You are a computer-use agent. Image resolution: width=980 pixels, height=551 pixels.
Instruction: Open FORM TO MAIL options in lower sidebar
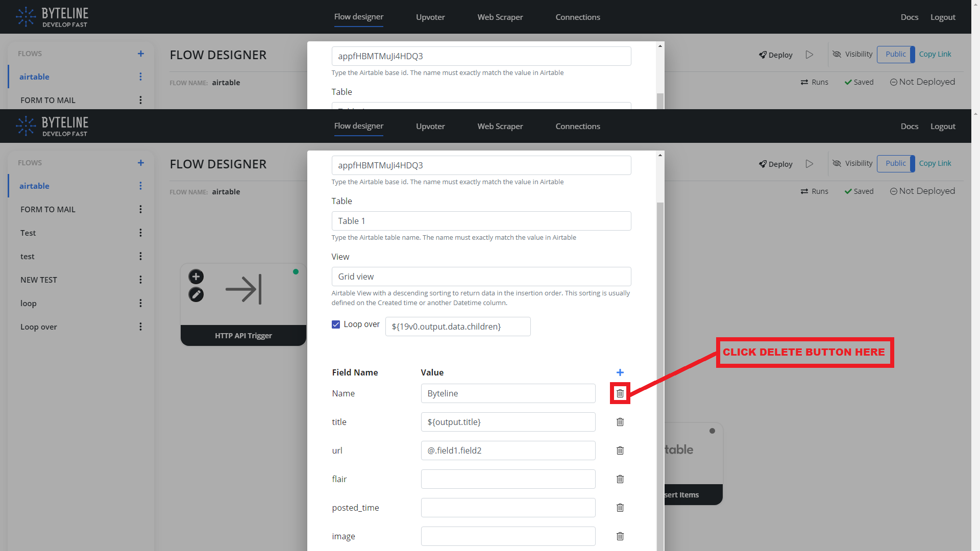click(x=140, y=209)
